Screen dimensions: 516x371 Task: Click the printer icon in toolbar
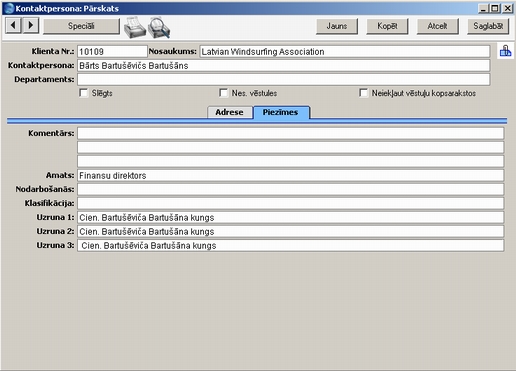(135, 27)
